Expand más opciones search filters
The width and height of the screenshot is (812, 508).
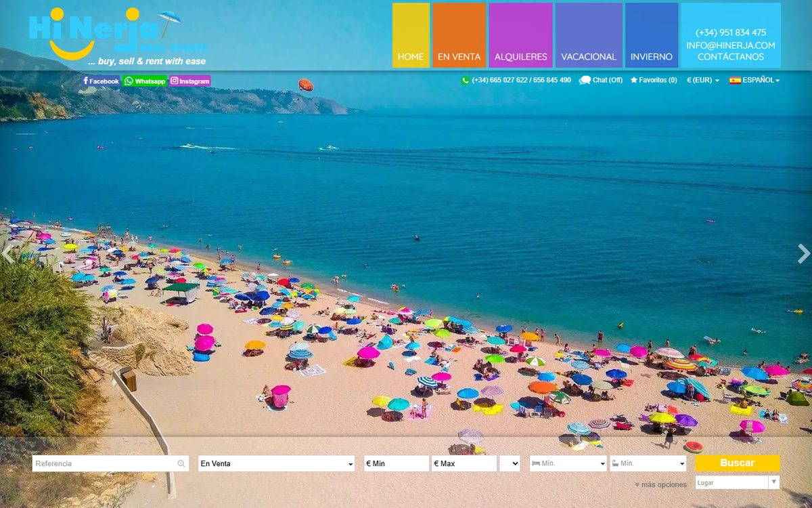660,484
